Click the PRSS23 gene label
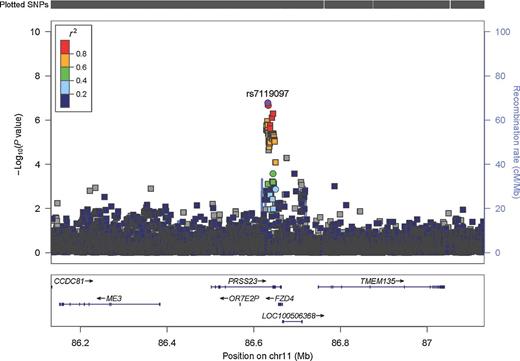Viewport: 520px width, 361px height. 242,281
